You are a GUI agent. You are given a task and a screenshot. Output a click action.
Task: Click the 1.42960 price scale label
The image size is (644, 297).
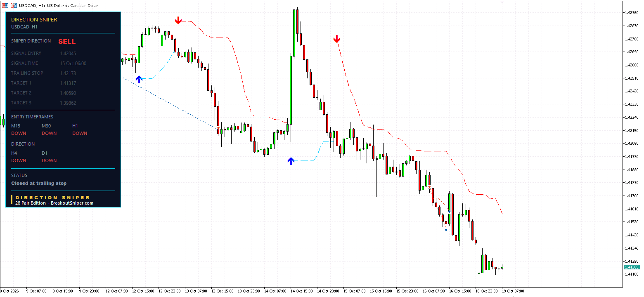632,13
